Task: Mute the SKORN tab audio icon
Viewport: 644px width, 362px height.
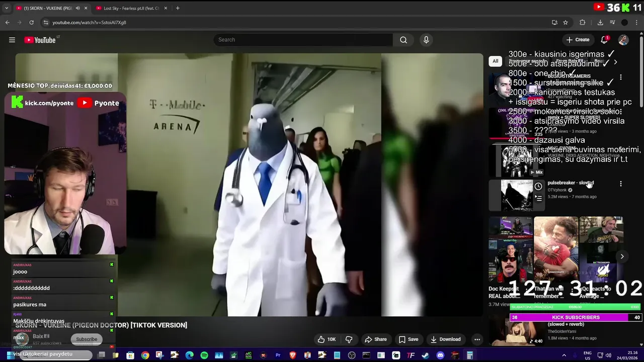Action: (77, 8)
